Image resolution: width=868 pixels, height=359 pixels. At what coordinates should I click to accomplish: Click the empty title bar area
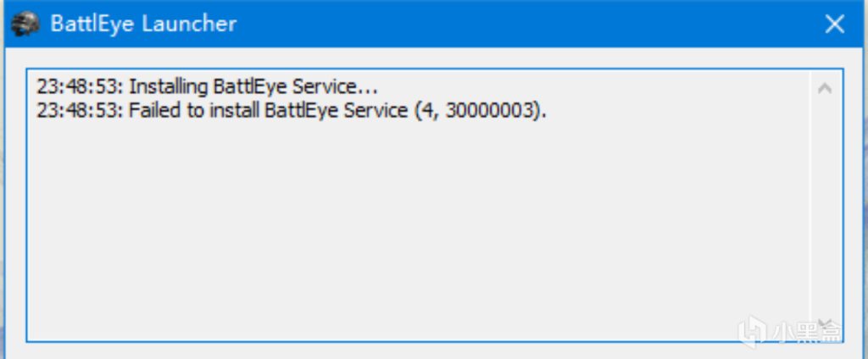509,24
